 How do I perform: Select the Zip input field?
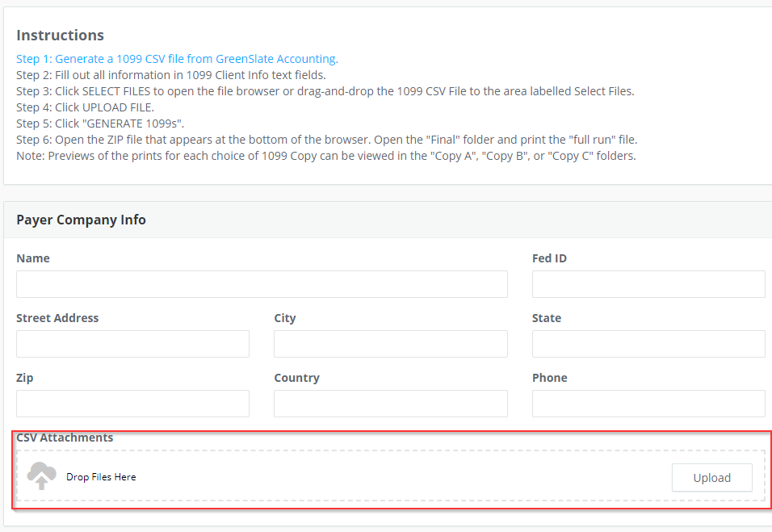point(133,404)
